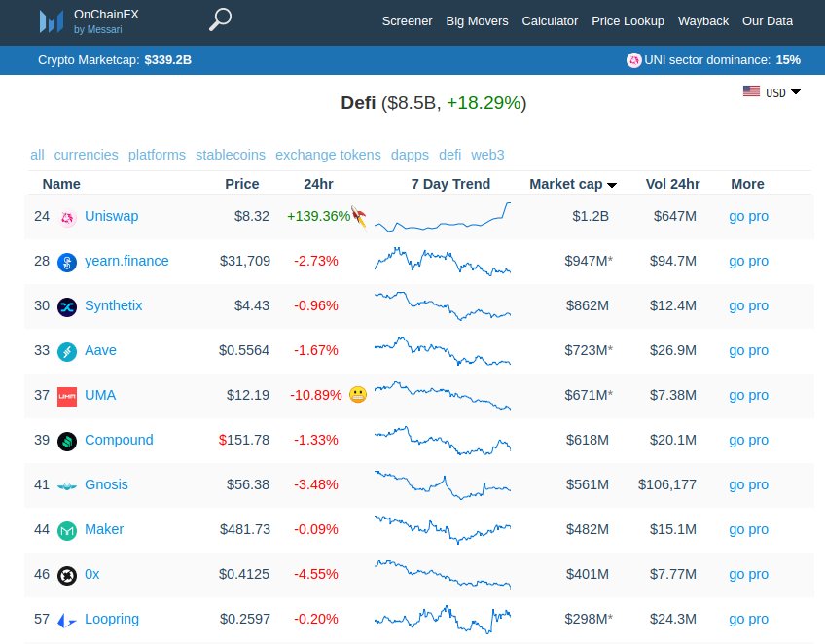Click the UMA -10.89% change value
The height and width of the screenshot is (644, 825).
[315, 395]
